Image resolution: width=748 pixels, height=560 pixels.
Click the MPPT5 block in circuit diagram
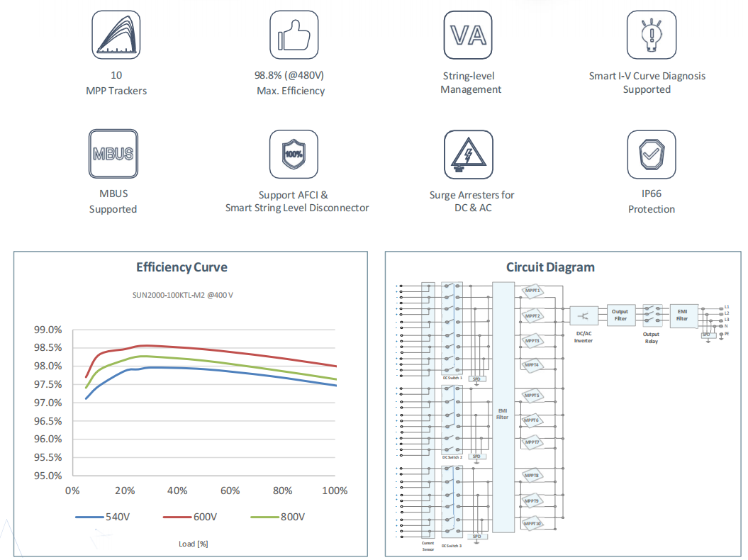(x=532, y=396)
